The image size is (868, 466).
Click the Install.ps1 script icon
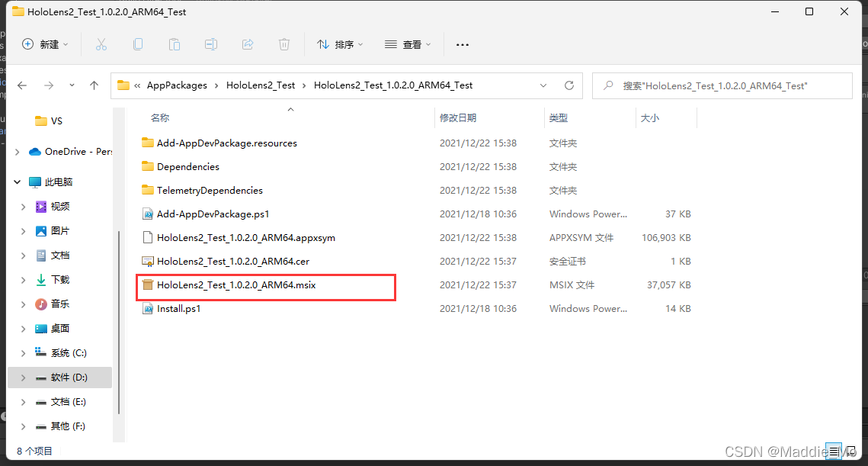(147, 309)
